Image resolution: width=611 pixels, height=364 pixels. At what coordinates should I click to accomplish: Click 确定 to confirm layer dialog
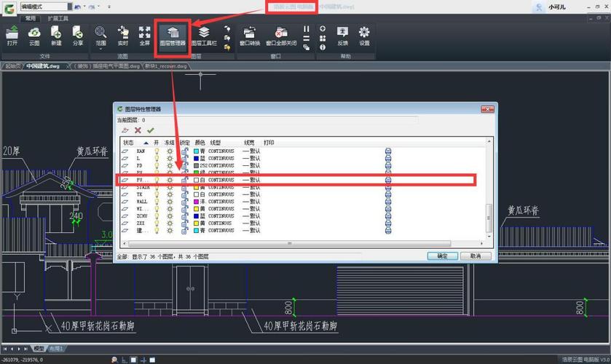click(442, 256)
